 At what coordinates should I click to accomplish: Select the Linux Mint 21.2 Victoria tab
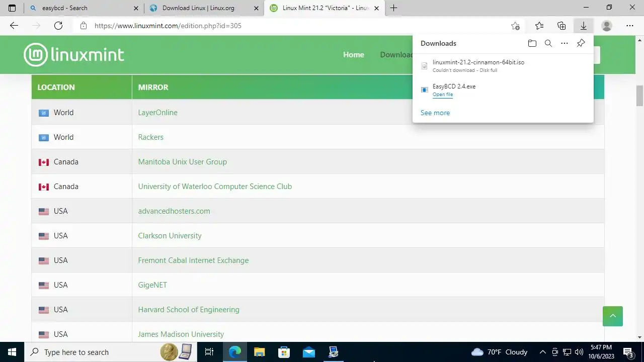(324, 8)
